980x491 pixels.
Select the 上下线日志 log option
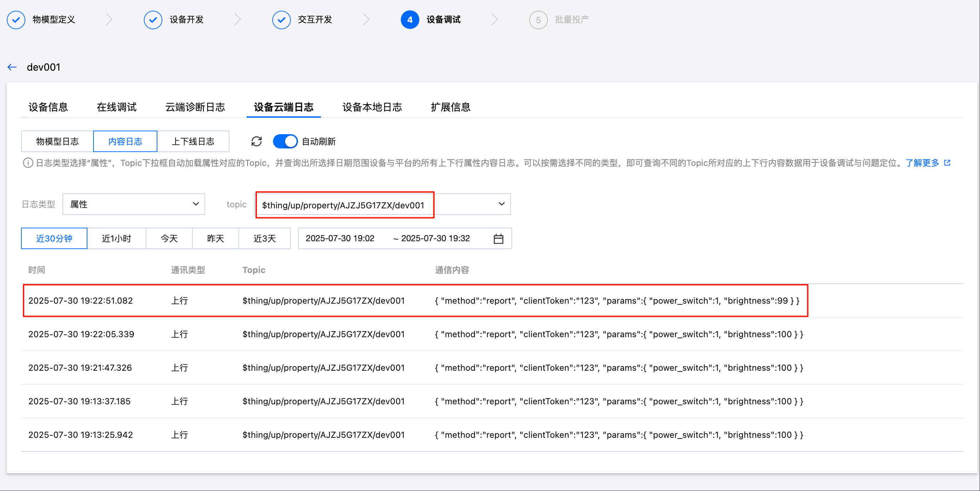(x=193, y=141)
